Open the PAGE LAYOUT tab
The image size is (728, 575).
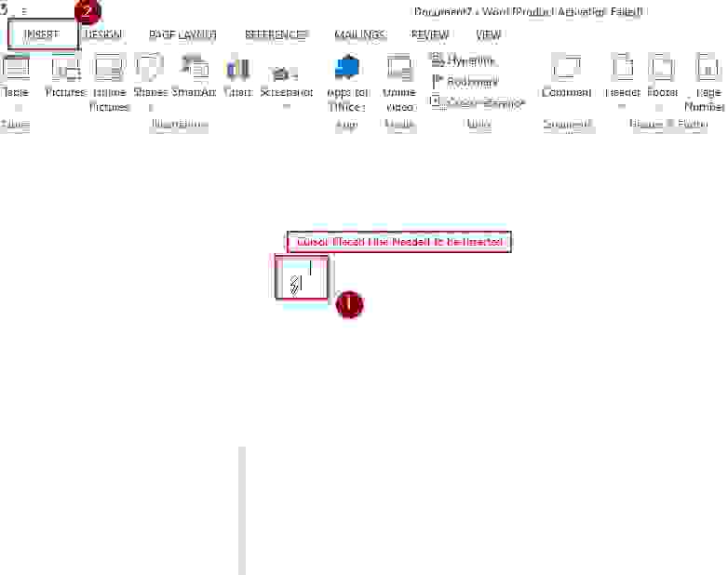tap(182, 34)
